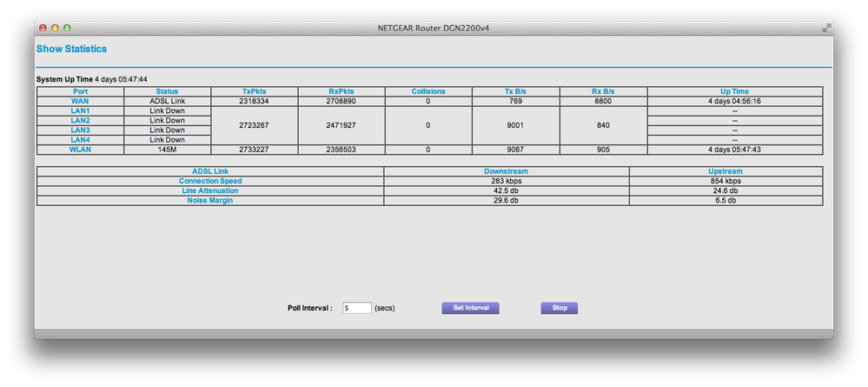
Task: Select the LAN3 port label
Action: [x=80, y=130]
